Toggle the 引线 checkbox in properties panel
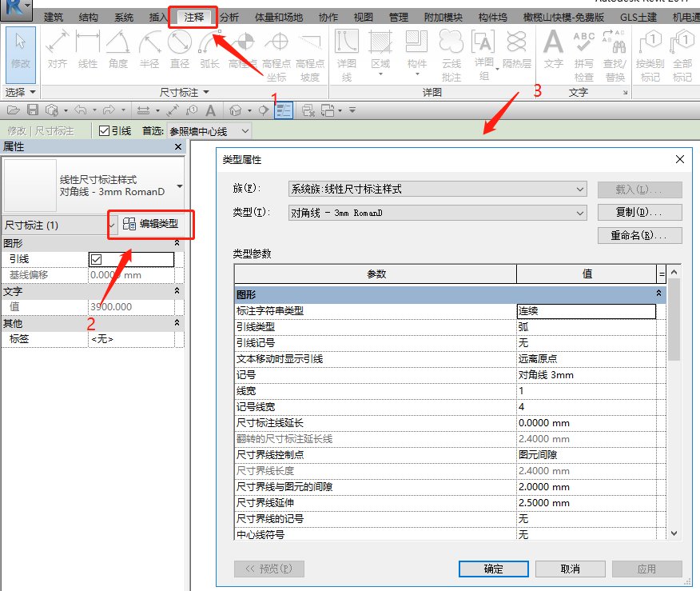The height and width of the screenshot is (591, 700). click(x=97, y=259)
